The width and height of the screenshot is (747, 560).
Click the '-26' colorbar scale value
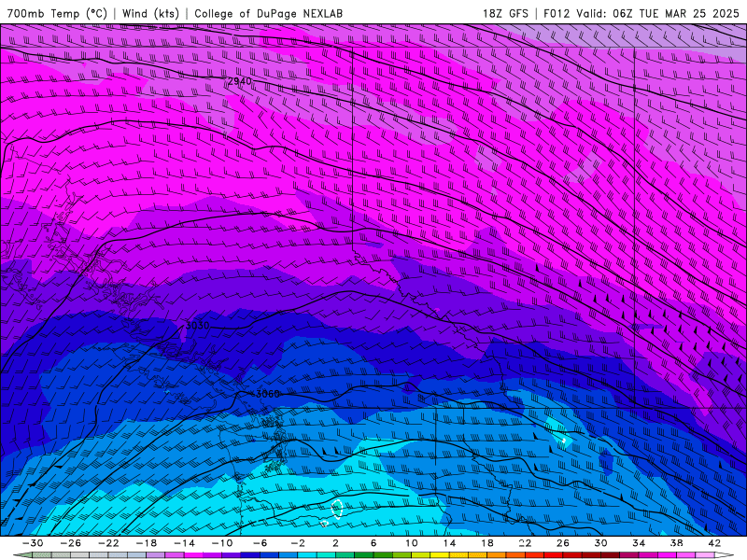point(71,543)
